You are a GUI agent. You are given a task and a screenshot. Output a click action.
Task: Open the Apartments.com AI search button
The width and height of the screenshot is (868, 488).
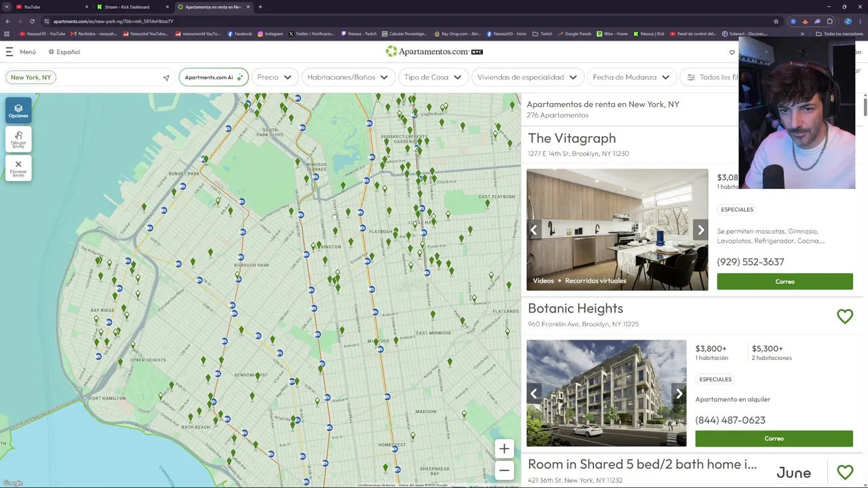[214, 77]
